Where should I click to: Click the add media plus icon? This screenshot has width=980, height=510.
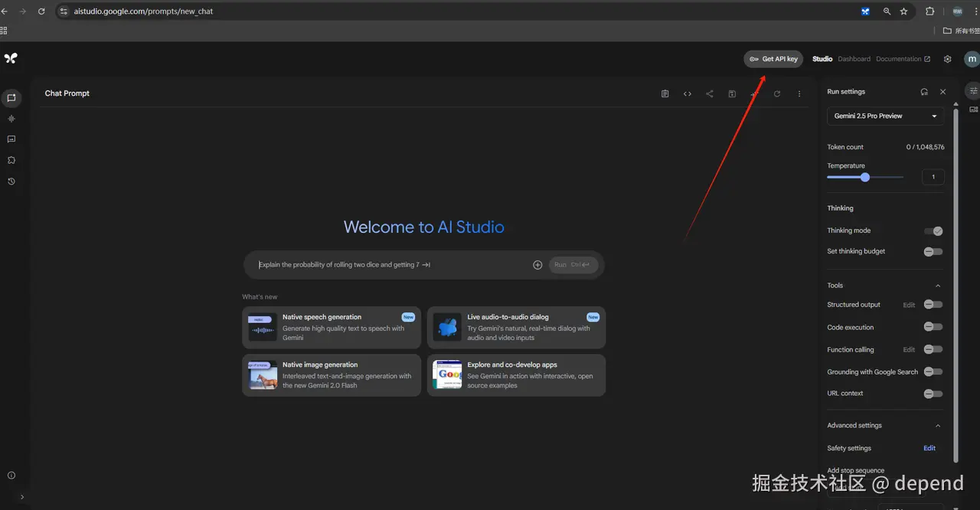pos(537,265)
